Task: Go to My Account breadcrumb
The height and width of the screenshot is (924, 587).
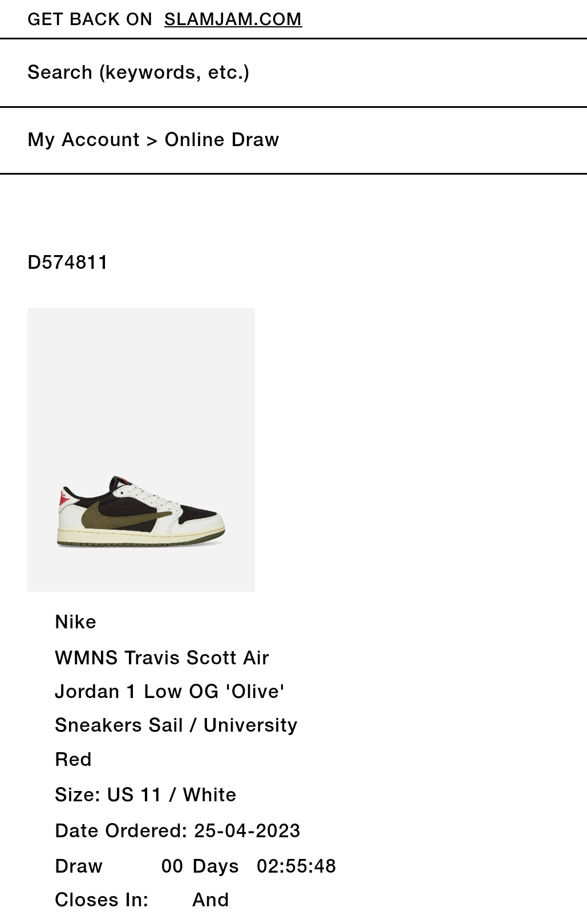Action: coord(83,140)
